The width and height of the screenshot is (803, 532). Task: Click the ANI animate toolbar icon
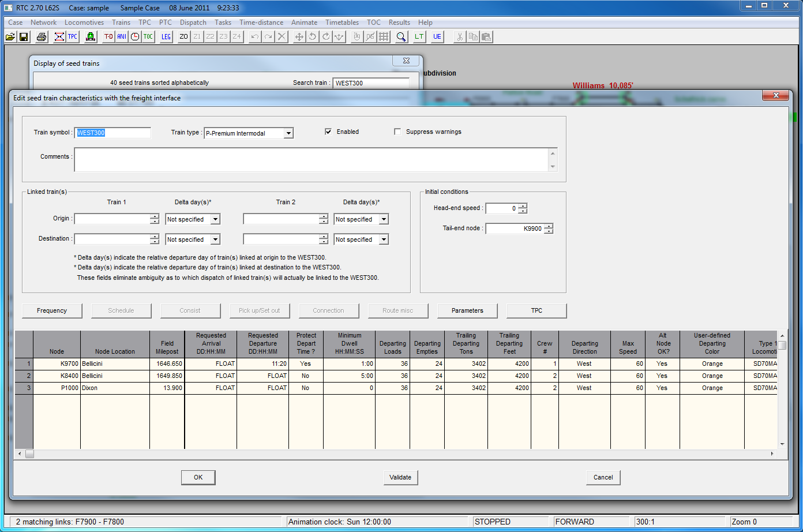click(122, 37)
